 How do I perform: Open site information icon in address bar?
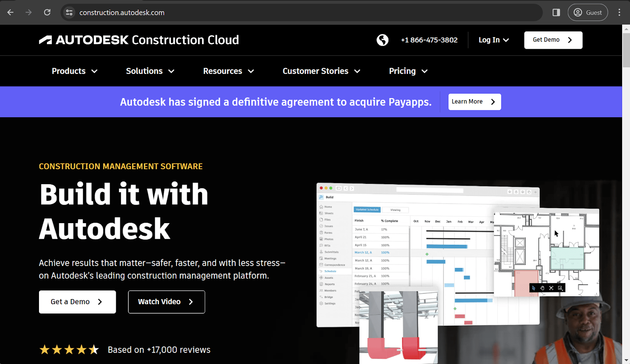(x=69, y=13)
